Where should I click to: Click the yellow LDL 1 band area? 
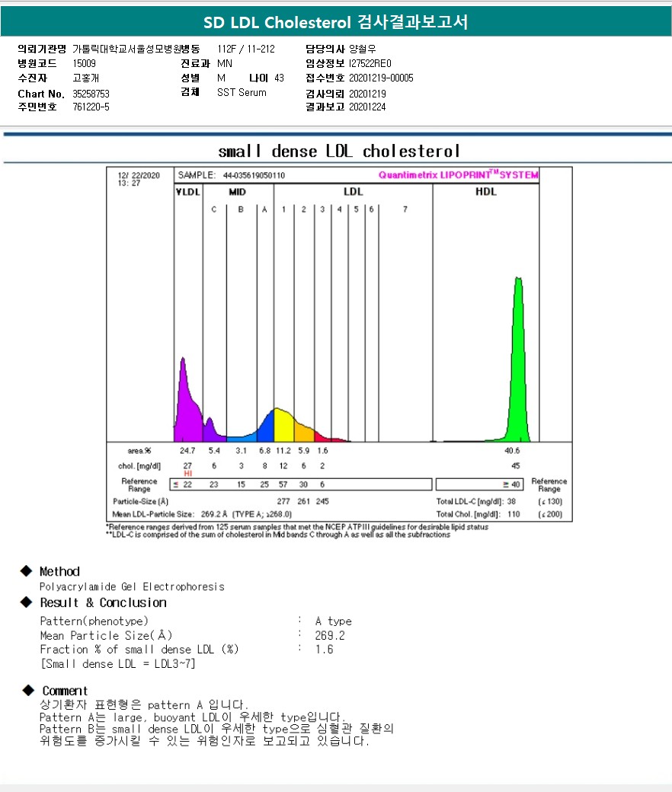pyautogui.click(x=283, y=426)
